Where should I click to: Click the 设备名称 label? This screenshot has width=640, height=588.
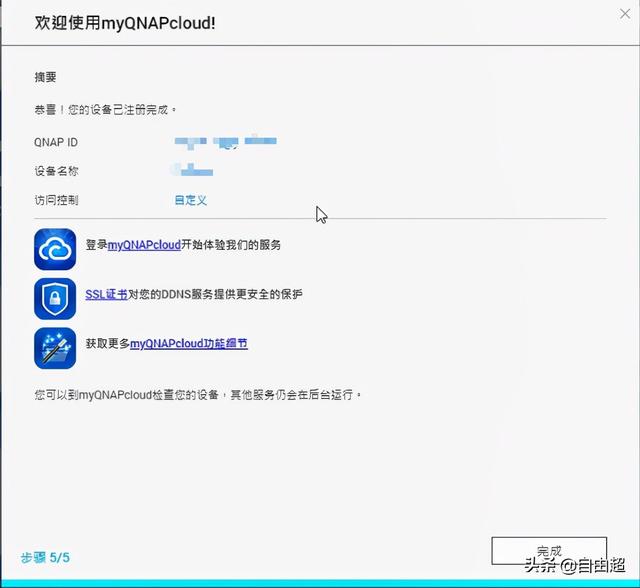(56, 171)
